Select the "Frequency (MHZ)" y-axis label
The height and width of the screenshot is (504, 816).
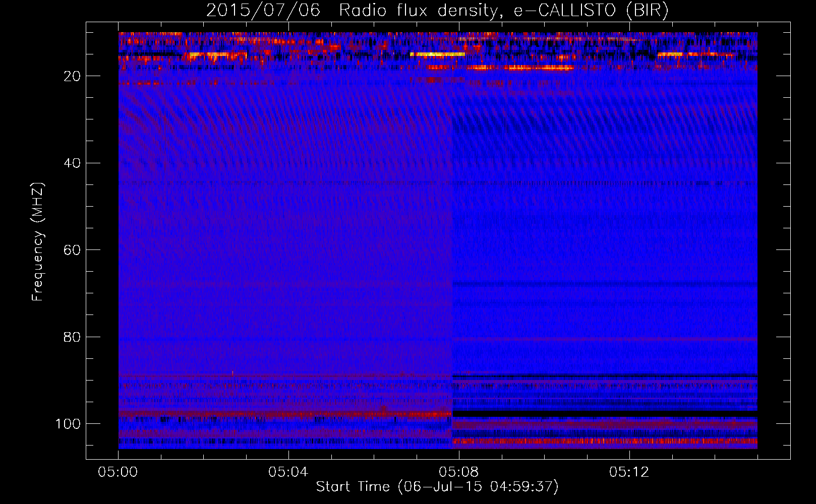tap(38, 241)
